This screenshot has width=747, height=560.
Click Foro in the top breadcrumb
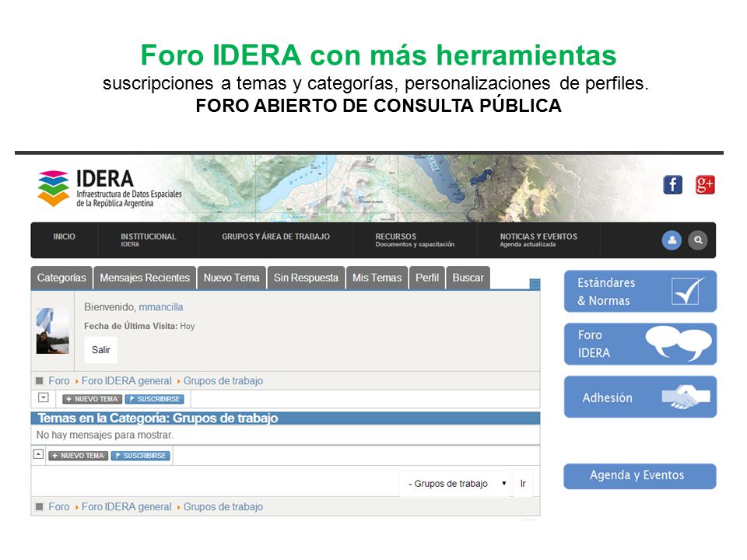click(59, 381)
